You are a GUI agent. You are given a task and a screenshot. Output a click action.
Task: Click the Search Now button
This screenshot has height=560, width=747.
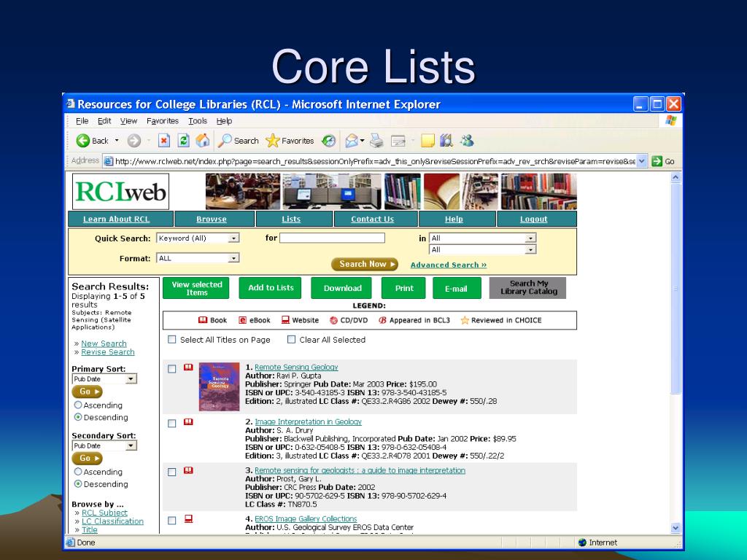[x=365, y=264]
